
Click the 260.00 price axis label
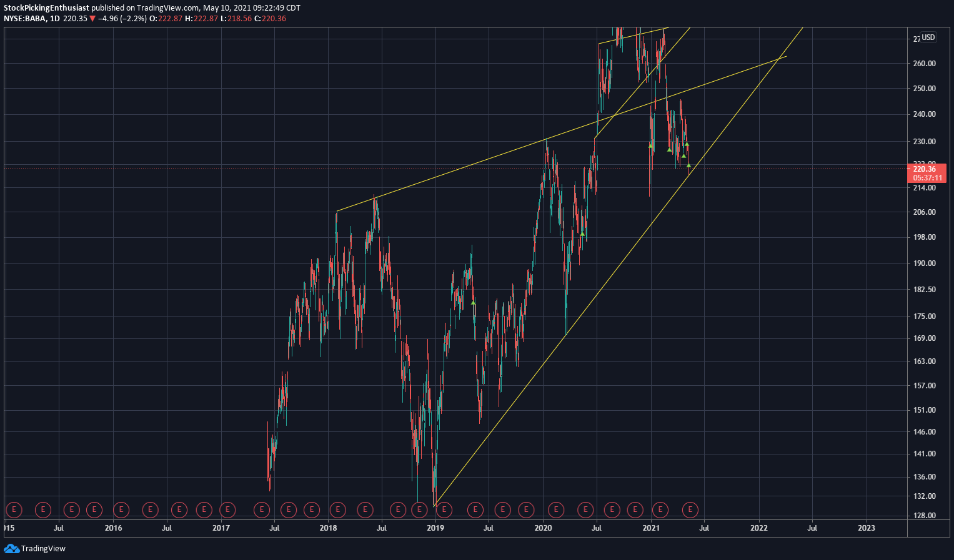pos(925,64)
